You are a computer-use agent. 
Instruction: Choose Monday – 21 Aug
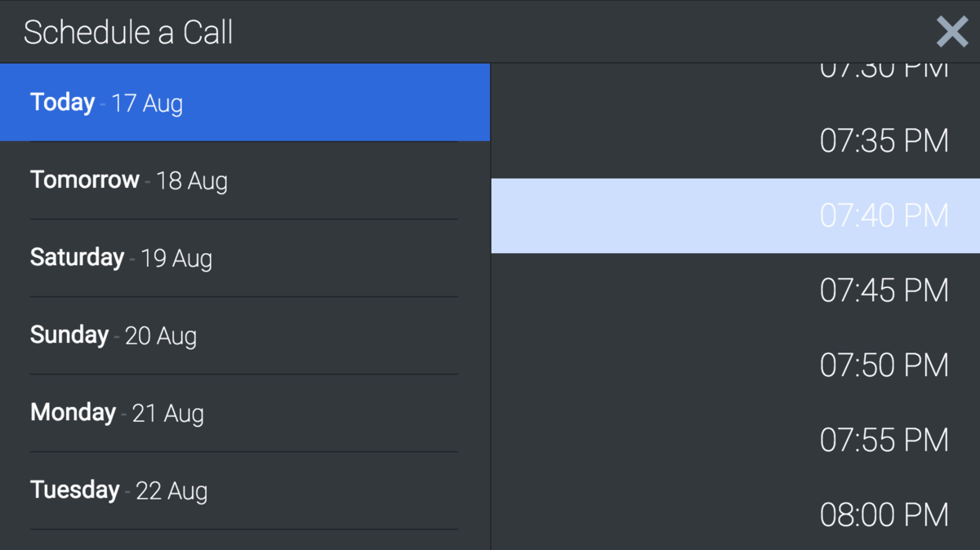click(245, 413)
